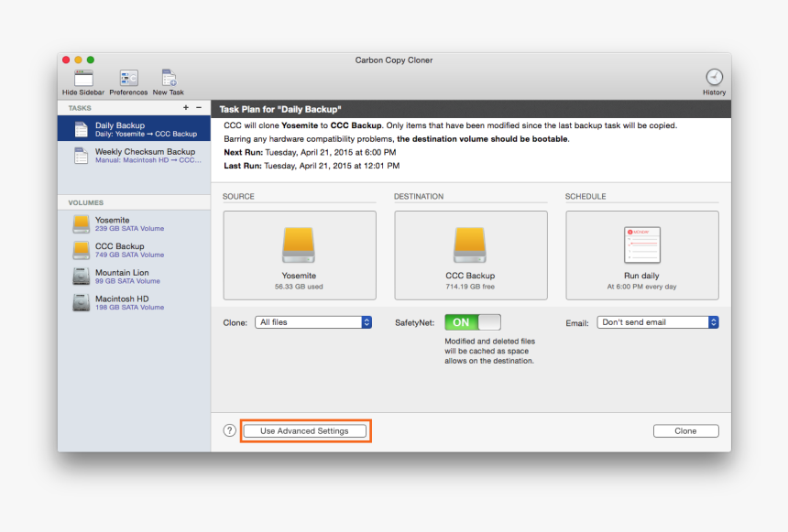Click the Run daily schedule box
The height and width of the screenshot is (532, 788).
point(642,255)
